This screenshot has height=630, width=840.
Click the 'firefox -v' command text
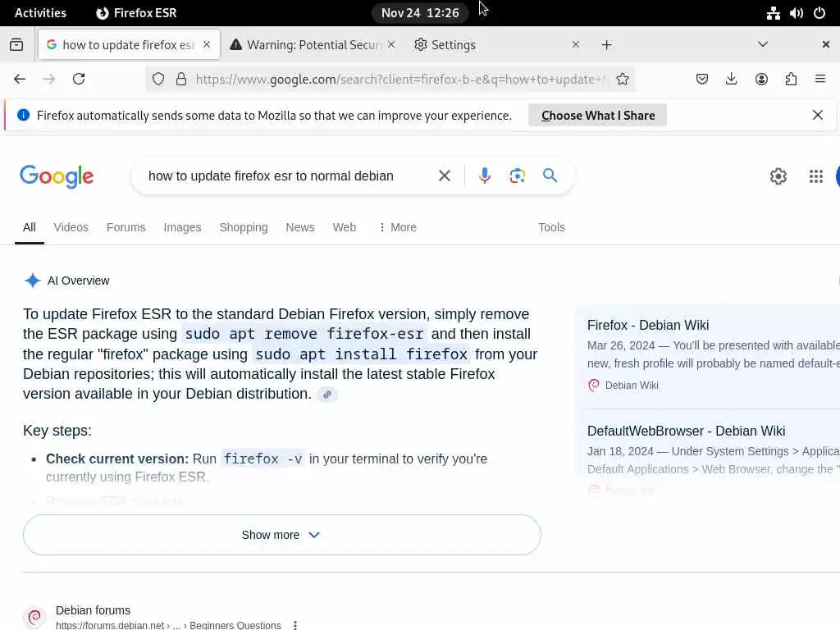coord(263,459)
